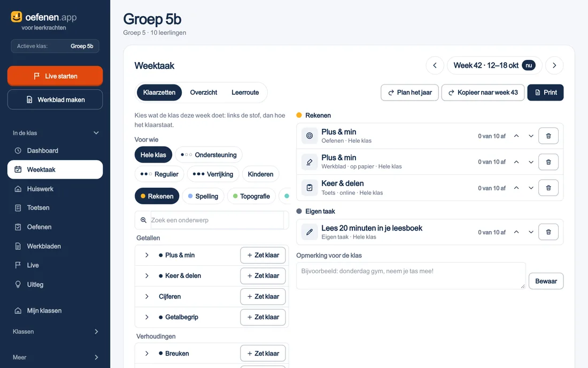Go to next week arrow
The width and height of the screenshot is (588, 368).
(x=554, y=65)
